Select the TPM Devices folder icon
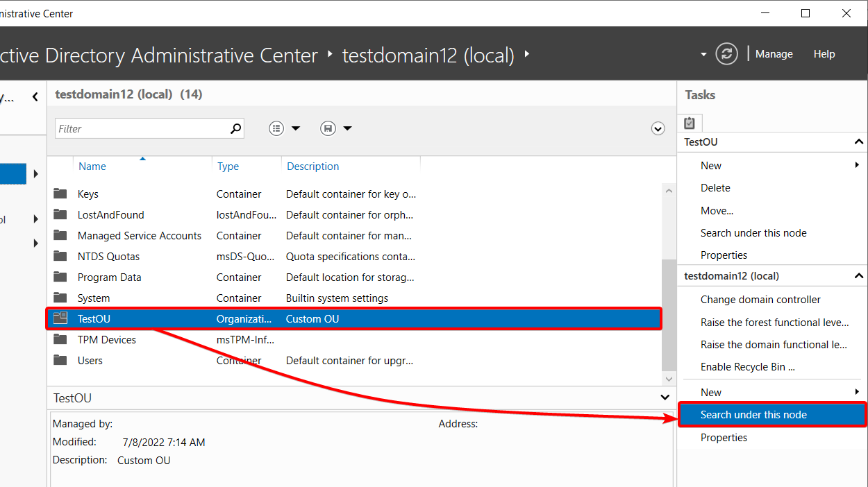The image size is (868, 487). tap(60, 340)
